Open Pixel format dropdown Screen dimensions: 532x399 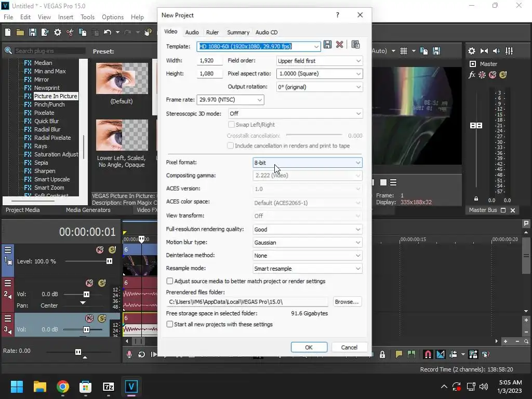pos(308,163)
